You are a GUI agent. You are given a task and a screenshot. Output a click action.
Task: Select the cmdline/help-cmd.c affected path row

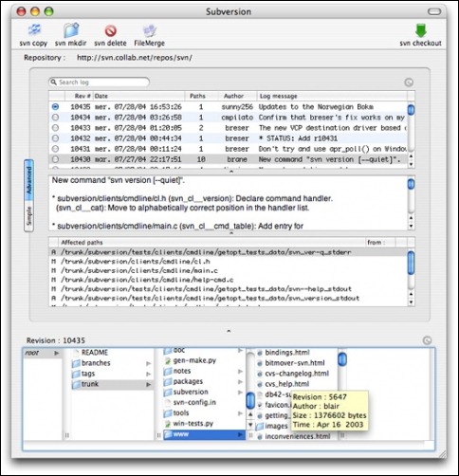(228, 280)
